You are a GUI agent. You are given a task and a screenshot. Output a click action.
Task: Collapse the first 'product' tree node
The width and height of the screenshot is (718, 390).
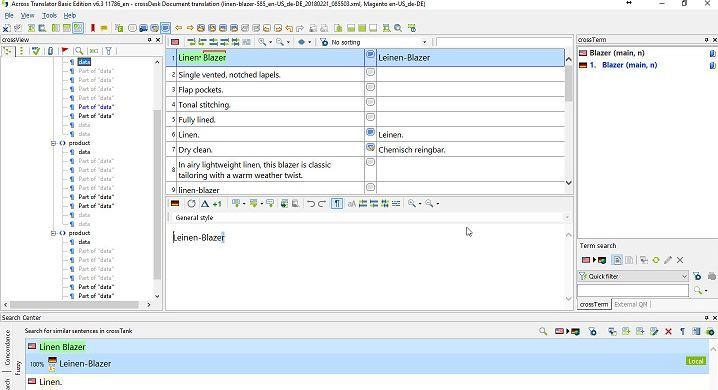coord(53,143)
